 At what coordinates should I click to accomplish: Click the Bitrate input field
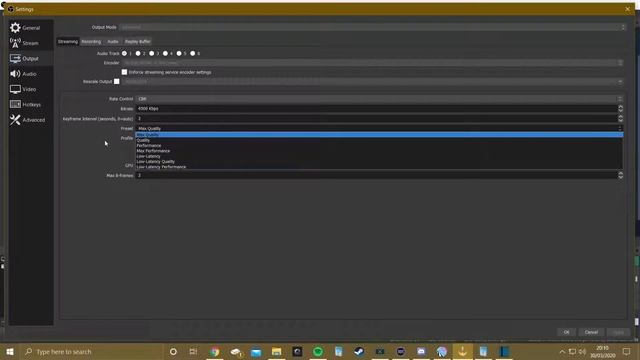coord(376,109)
